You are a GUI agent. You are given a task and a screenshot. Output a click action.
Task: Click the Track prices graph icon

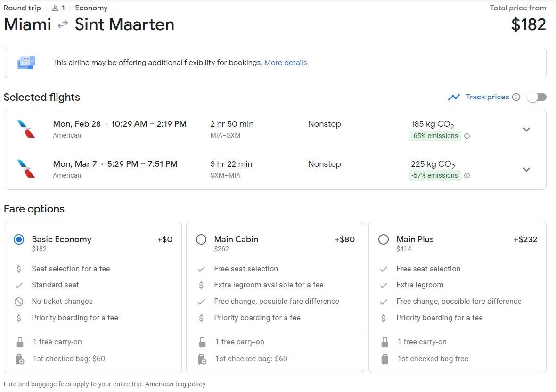(x=454, y=97)
